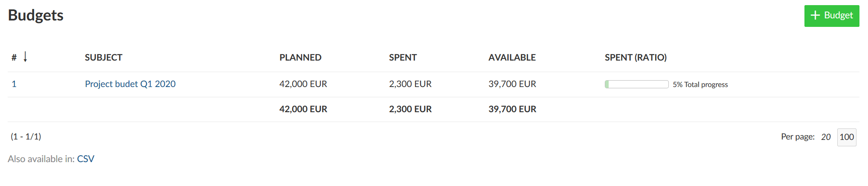
Task: Click the (1 - 1/1) pagination range text
Action: click(x=26, y=137)
